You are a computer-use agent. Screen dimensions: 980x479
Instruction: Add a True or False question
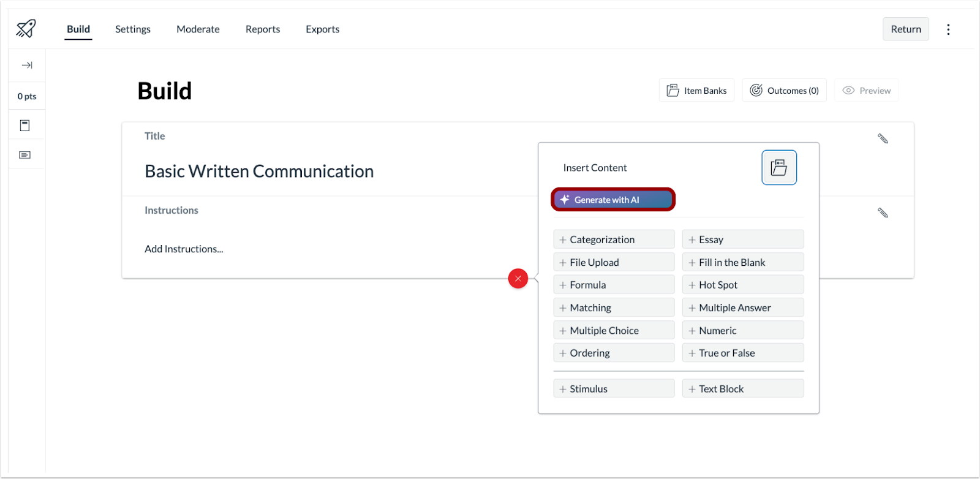[x=743, y=353]
